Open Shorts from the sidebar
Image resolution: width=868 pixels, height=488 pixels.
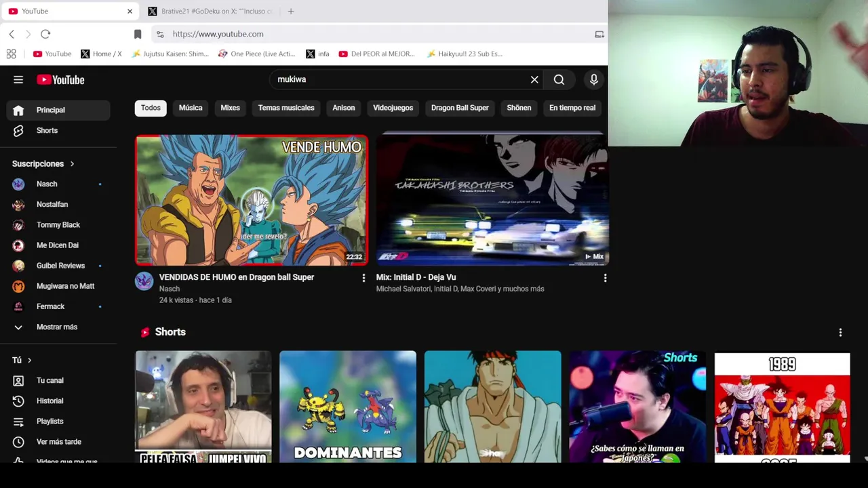(x=58, y=130)
